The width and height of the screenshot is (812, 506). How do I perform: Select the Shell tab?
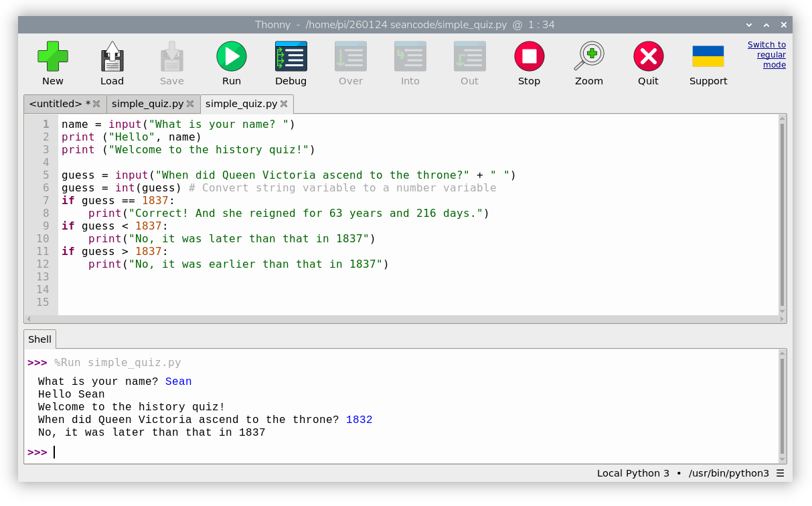tap(39, 339)
